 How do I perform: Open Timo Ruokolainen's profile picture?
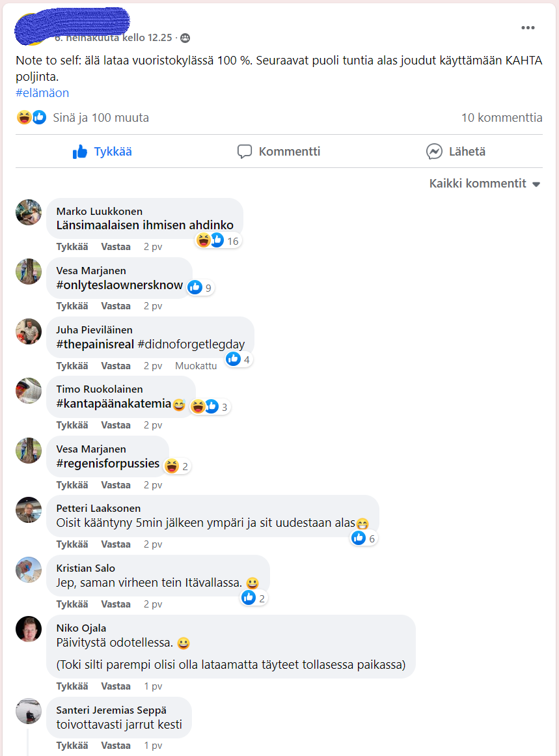point(29,391)
